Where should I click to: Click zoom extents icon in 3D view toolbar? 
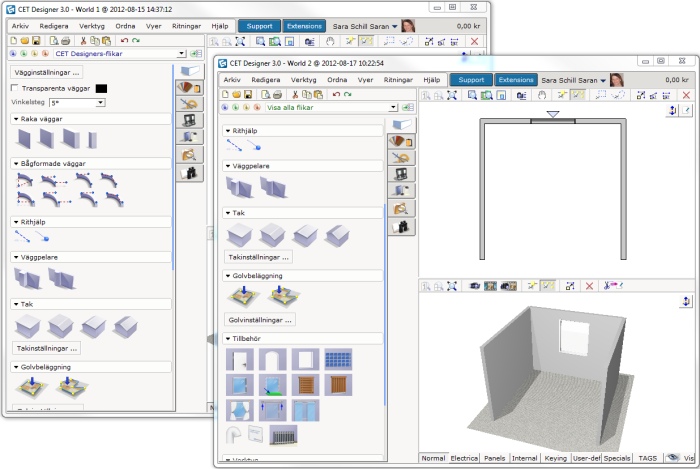tap(452, 286)
